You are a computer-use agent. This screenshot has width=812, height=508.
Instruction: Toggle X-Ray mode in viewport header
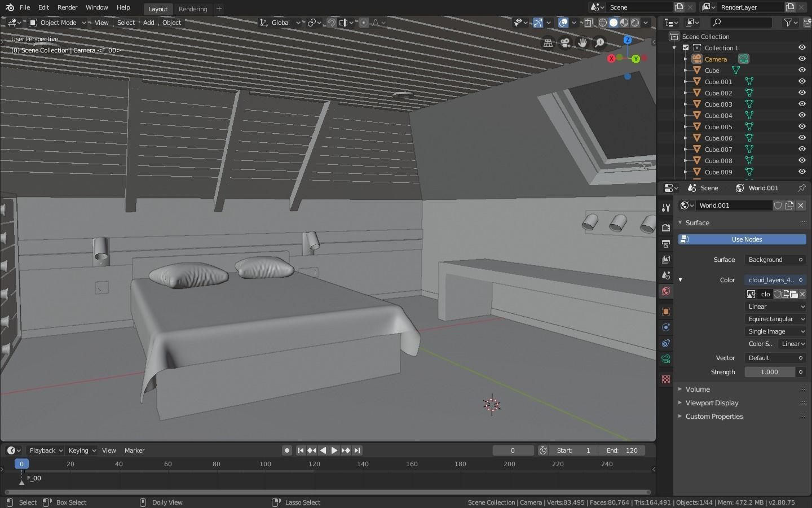click(588, 23)
